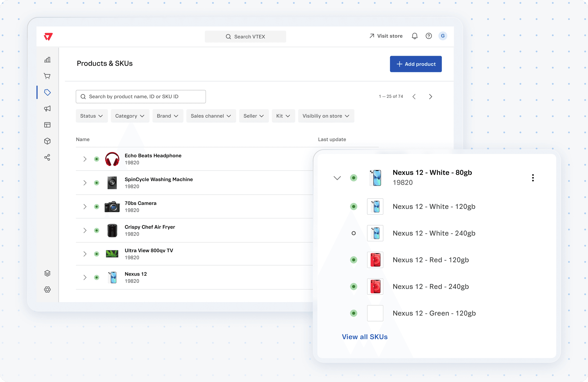The height and width of the screenshot is (382, 588).
Task: Toggle active status of Echo Beats Headphone
Action: 97,159
